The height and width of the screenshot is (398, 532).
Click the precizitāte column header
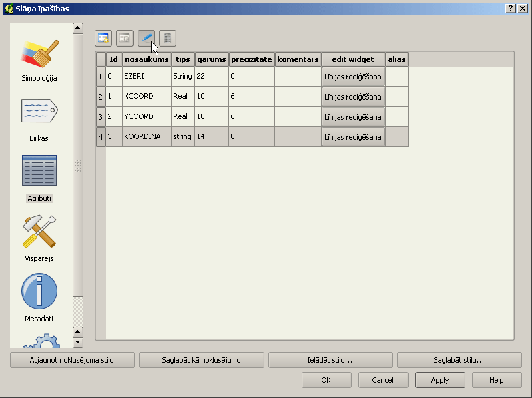click(x=252, y=59)
